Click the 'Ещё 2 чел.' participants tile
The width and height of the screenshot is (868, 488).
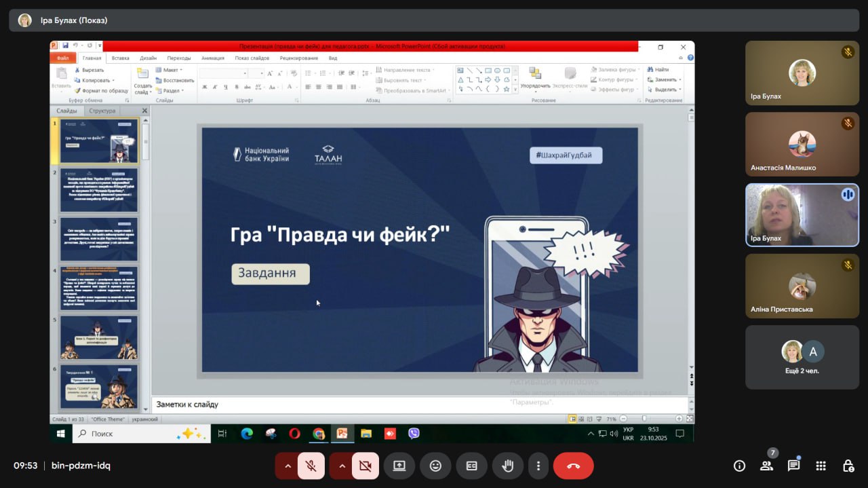802,357
